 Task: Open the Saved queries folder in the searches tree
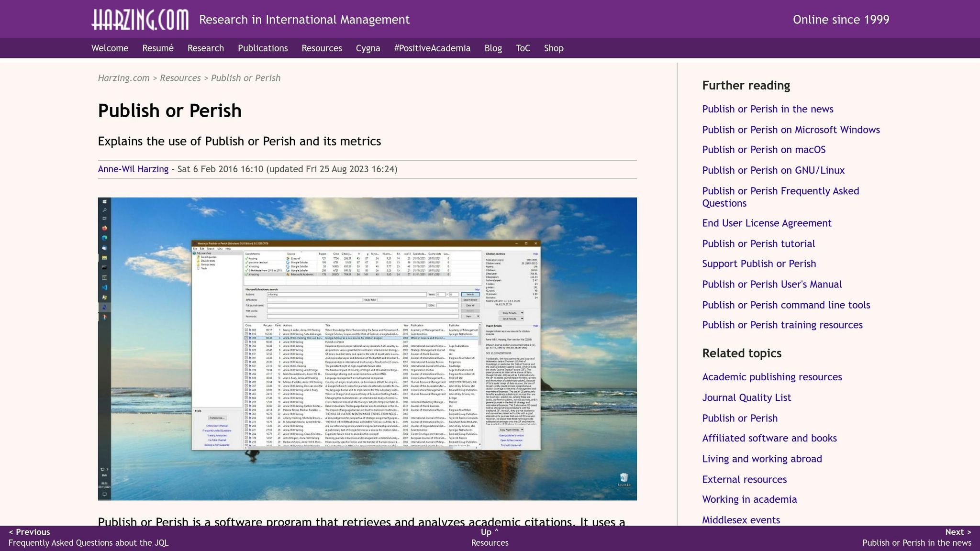(x=209, y=257)
